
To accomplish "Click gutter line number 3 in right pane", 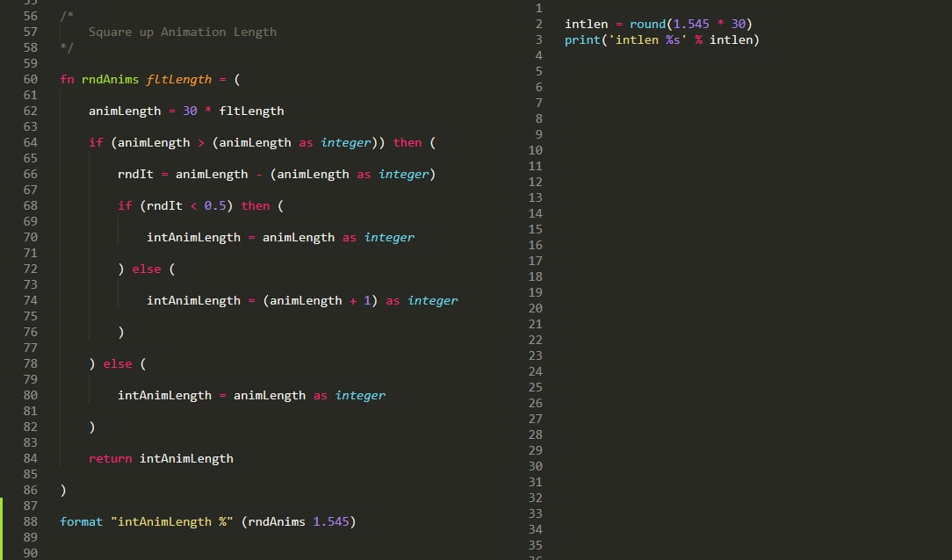I will click(538, 39).
